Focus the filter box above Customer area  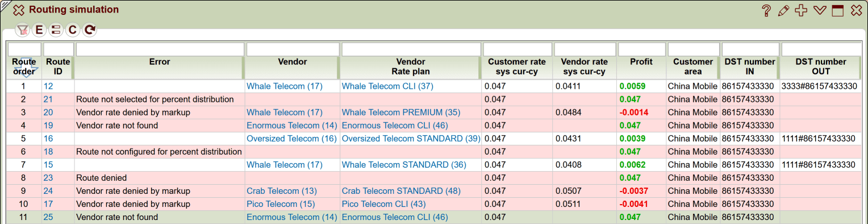(694, 49)
